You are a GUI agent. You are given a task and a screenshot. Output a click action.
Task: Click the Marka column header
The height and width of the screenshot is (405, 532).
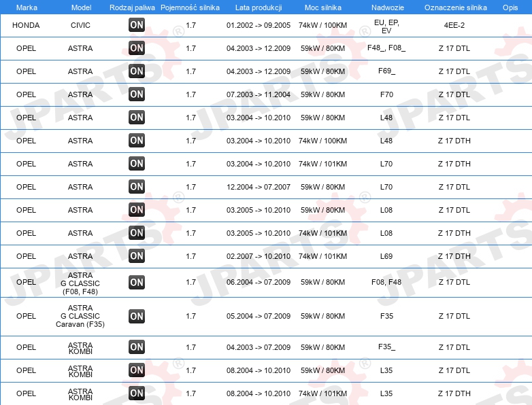[x=27, y=7]
